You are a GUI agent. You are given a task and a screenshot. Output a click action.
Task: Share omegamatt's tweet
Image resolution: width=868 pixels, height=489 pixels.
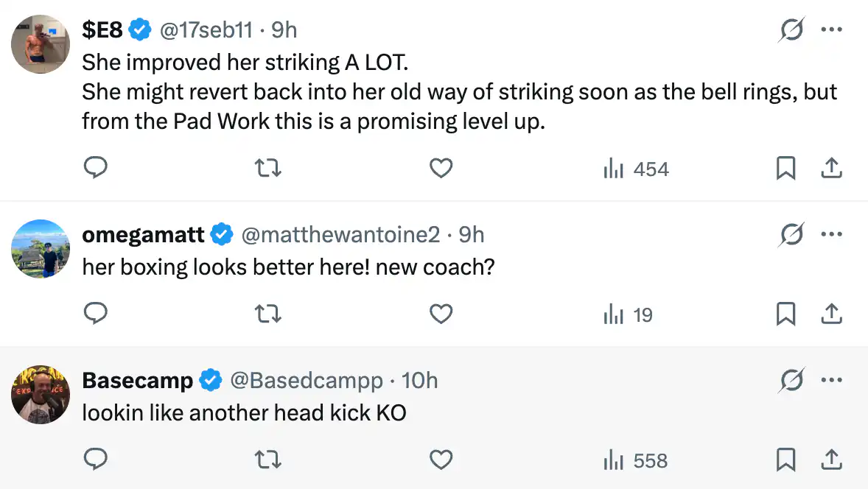click(x=831, y=314)
